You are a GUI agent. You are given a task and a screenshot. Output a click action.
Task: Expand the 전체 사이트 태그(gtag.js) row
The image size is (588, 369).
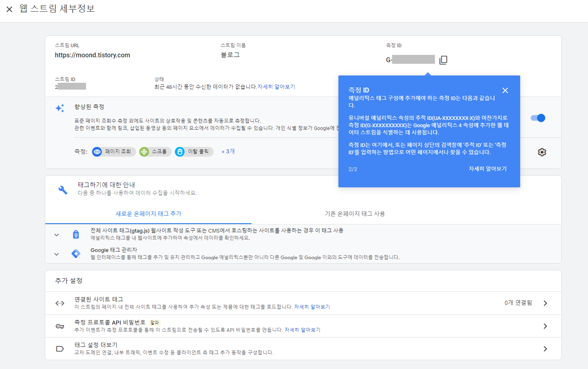57,235
